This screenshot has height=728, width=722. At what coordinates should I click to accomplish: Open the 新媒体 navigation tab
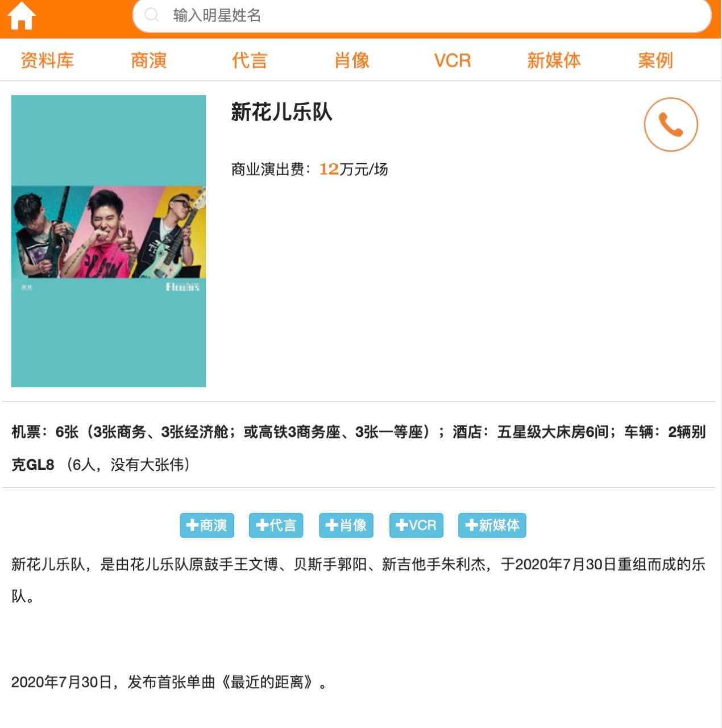(x=554, y=60)
